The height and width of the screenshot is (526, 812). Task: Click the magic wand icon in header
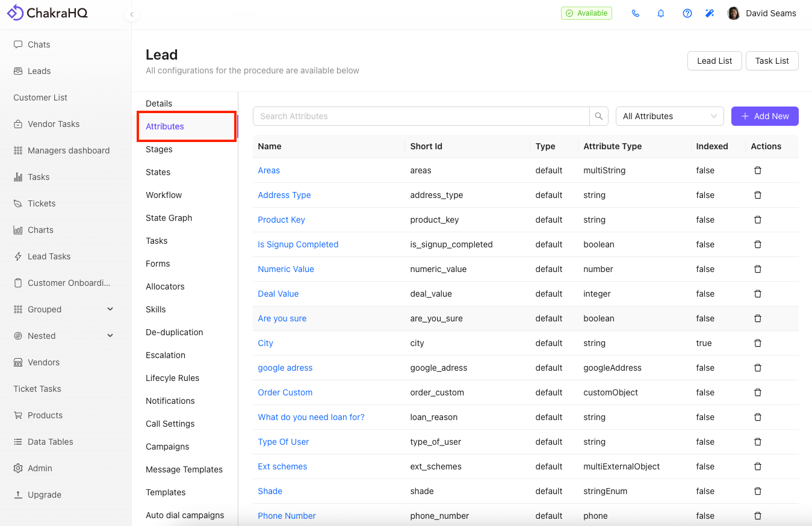710,13
